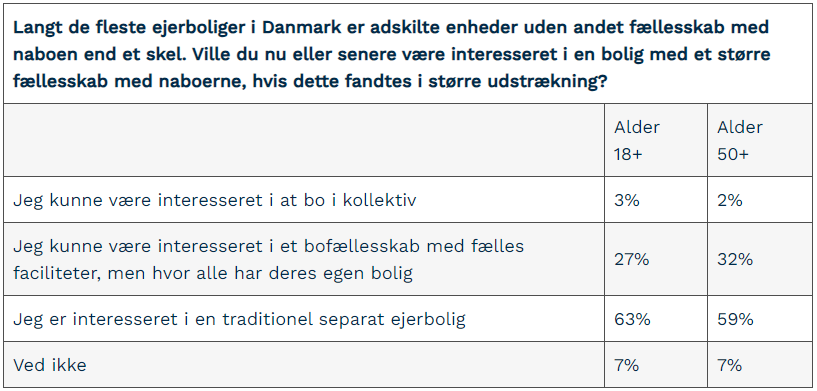Click the 63% value in the table

(x=632, y=319)
